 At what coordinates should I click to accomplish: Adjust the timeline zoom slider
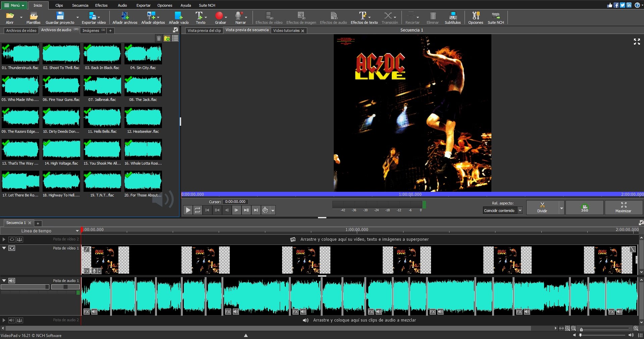605,329
